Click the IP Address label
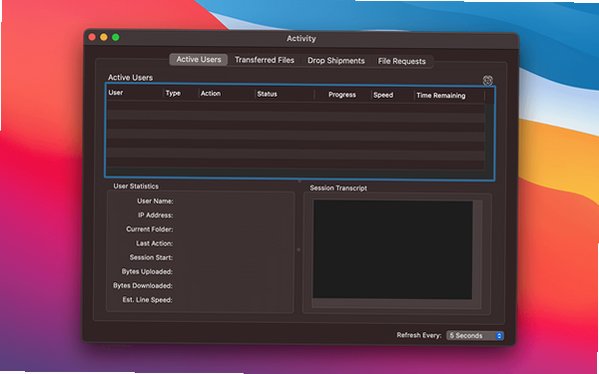 pyautogui.click(x=155, y=215)
